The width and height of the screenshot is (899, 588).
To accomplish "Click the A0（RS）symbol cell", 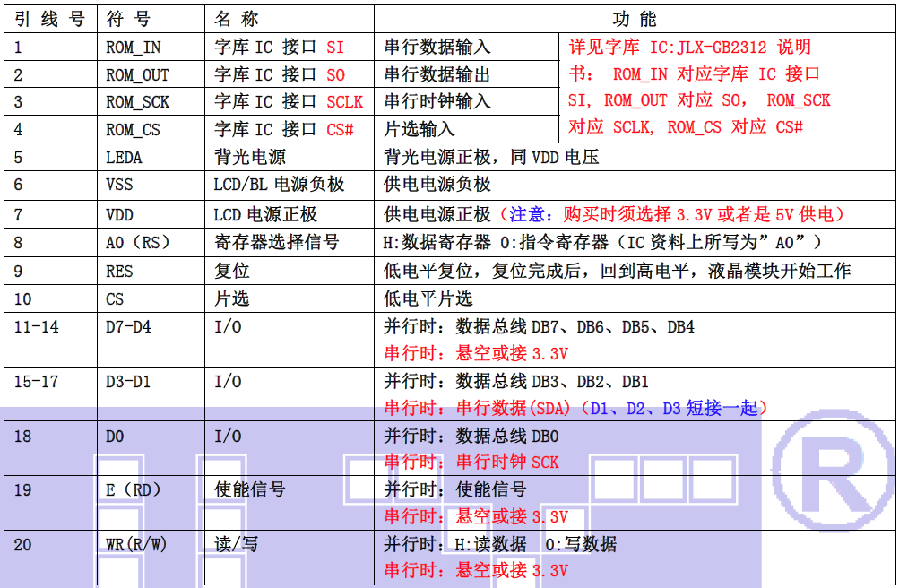I will click(137, 242).
